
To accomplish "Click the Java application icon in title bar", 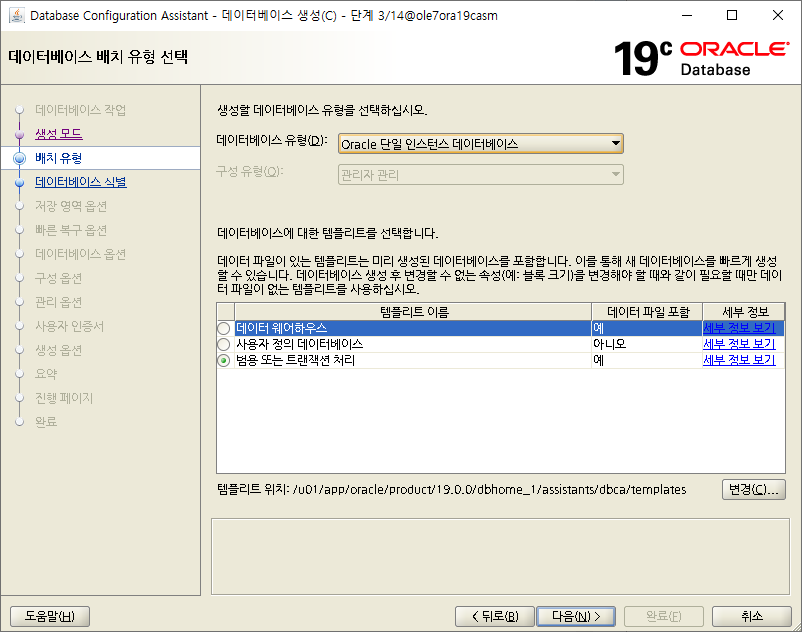I will pyautogui.click(x=17, y=15).
